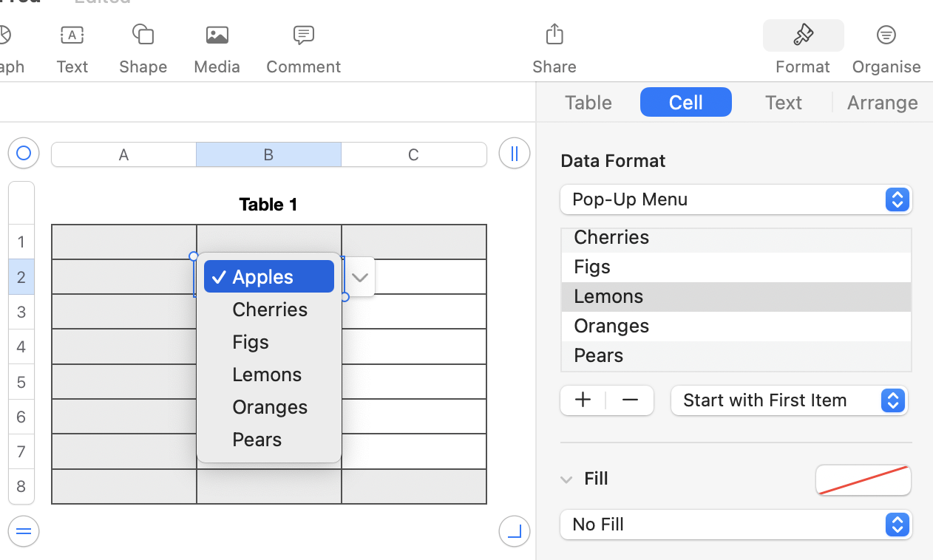
Task: Click the add rows handle
Action: pyautogui.click(x=24, y=531)
